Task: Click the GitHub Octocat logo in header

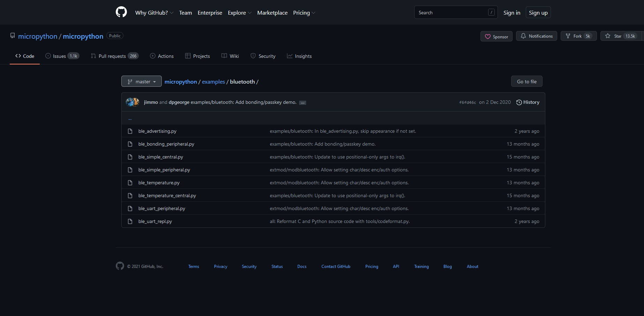Action: tap(121, 12)
